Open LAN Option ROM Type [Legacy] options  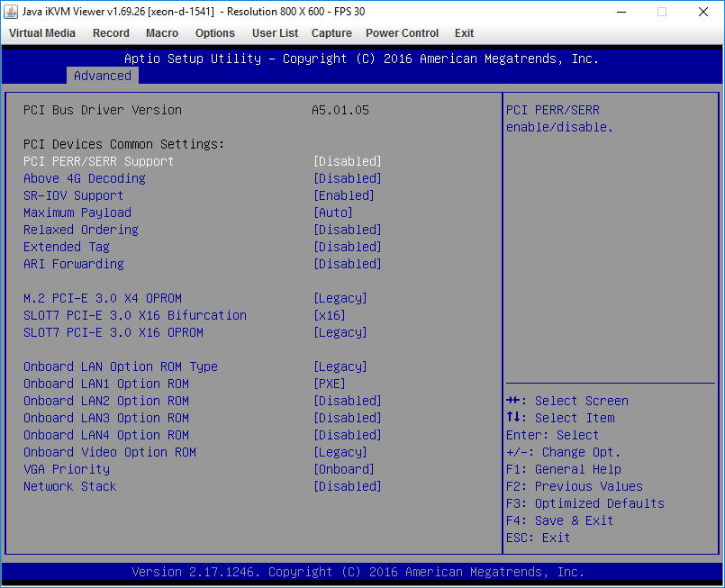(340, 366)
